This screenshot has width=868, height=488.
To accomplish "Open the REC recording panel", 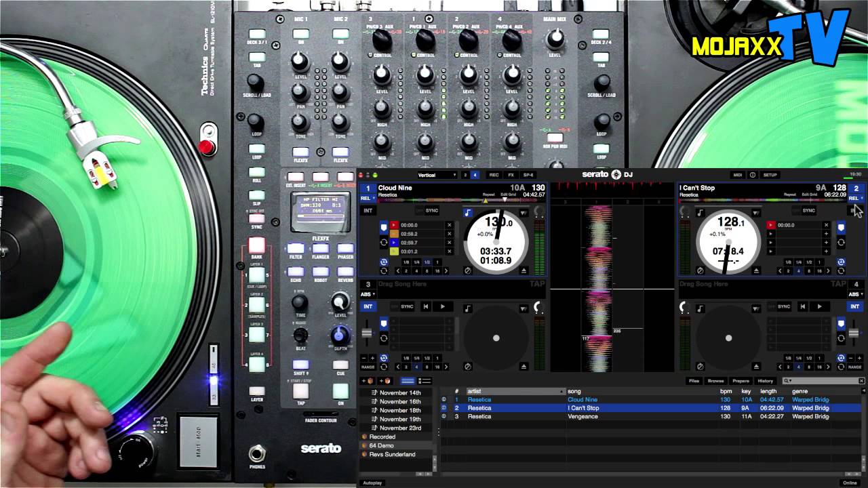I will tap(494, 175).
